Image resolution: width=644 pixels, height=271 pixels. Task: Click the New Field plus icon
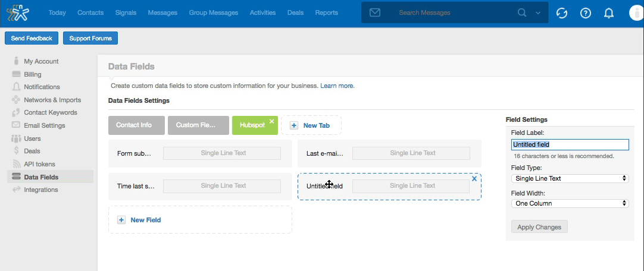pos(121,220)
